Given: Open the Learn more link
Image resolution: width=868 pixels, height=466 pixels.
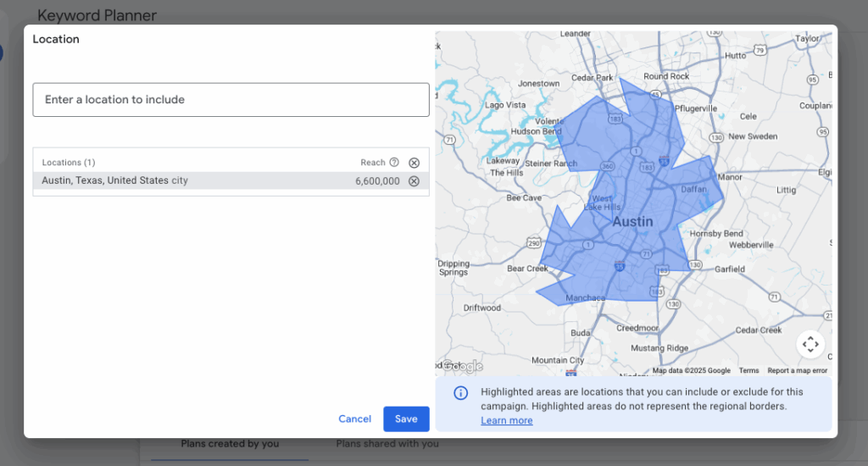Looking at the screenshot, I should [506, 420].
